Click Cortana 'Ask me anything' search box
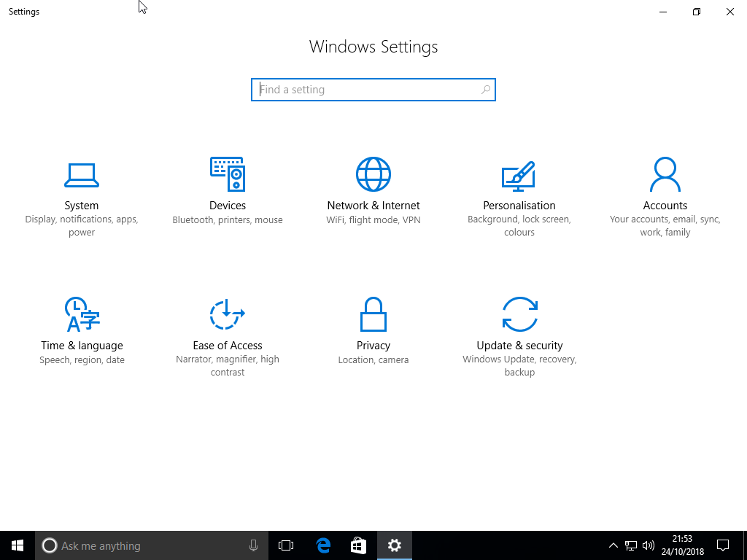747x560 pixels. [152, 545]
